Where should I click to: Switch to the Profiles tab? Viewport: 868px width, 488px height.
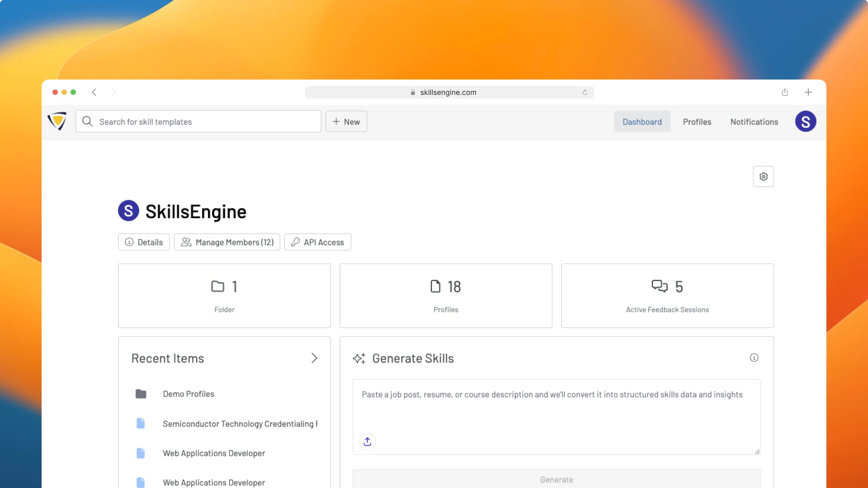click(x=697, y=122)
